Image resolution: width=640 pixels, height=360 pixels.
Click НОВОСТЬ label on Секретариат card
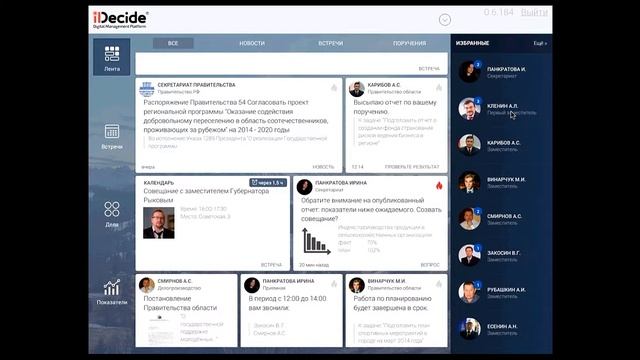(323, 167)
